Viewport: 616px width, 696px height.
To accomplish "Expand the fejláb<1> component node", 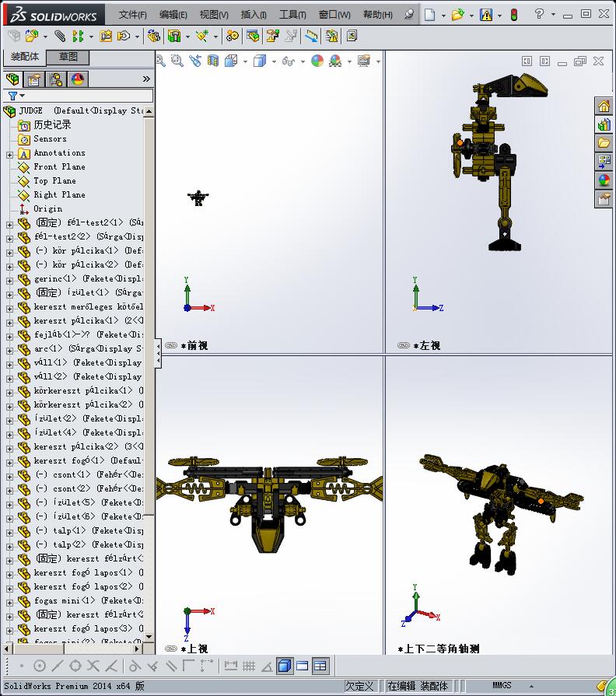I will point(9,337).
